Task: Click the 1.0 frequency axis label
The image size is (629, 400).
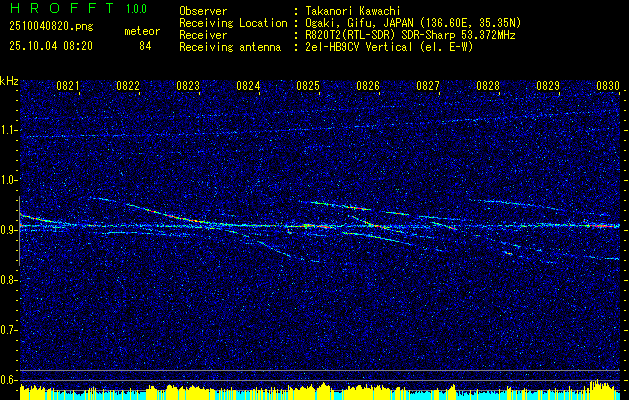Action: click(9, 180)
